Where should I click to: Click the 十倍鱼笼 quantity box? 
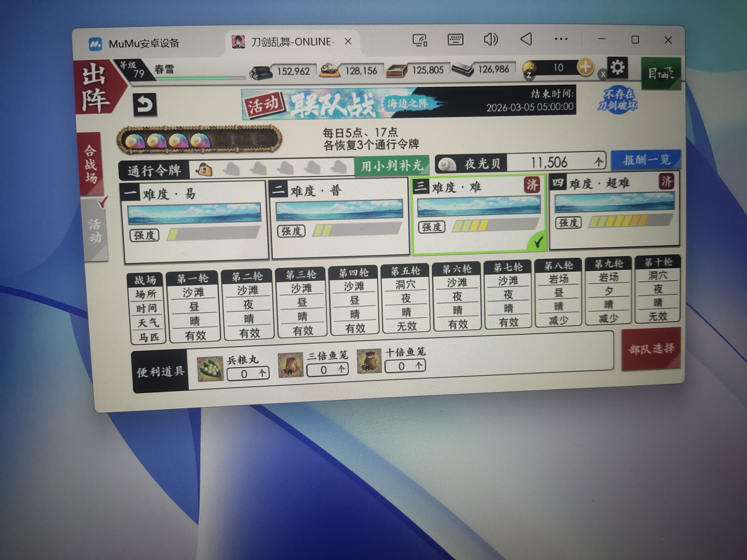[405, 366]
